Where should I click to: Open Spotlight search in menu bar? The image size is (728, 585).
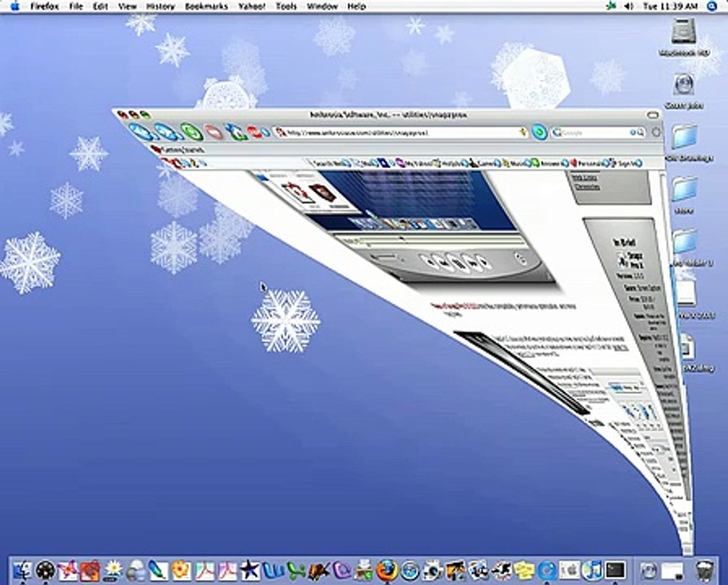(x=711, y=6)
